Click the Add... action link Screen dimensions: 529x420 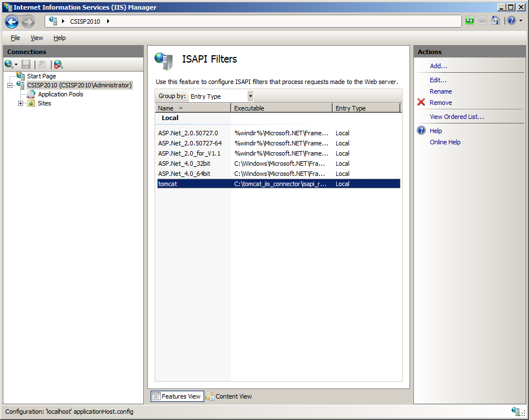tap(438, 66)
